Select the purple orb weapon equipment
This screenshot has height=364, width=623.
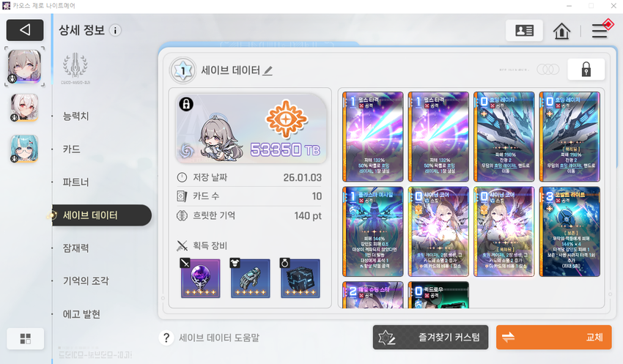(201, 278)
